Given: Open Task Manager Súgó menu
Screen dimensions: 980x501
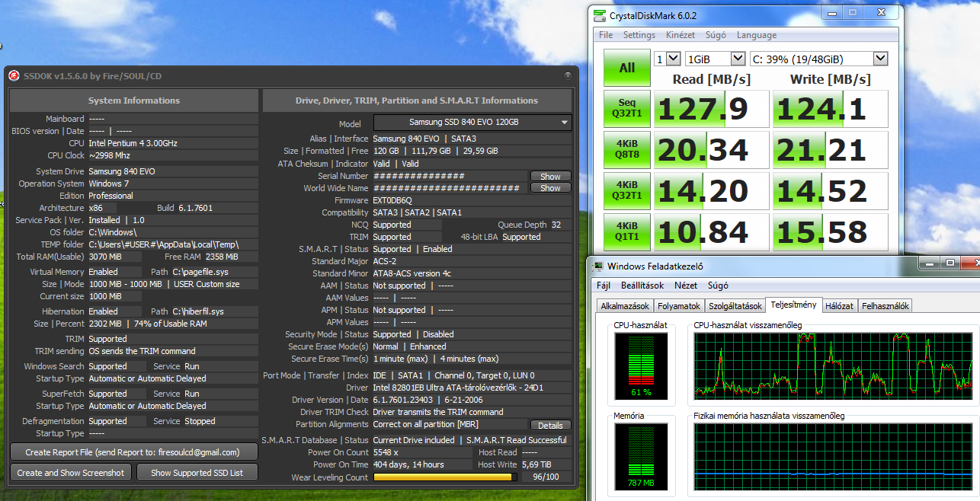Looking at the screenshot, I should [x=719, y=286].
